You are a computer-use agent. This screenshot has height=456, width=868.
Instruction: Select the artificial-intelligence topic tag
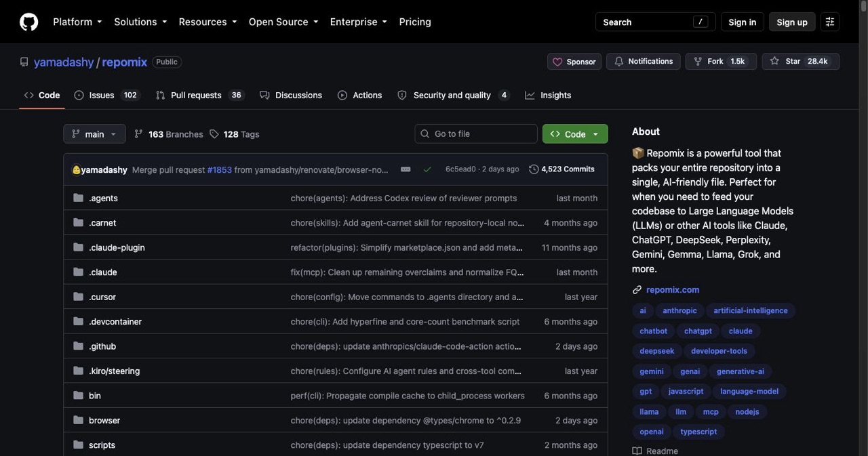pyautogui.click(x=751, y=311)
